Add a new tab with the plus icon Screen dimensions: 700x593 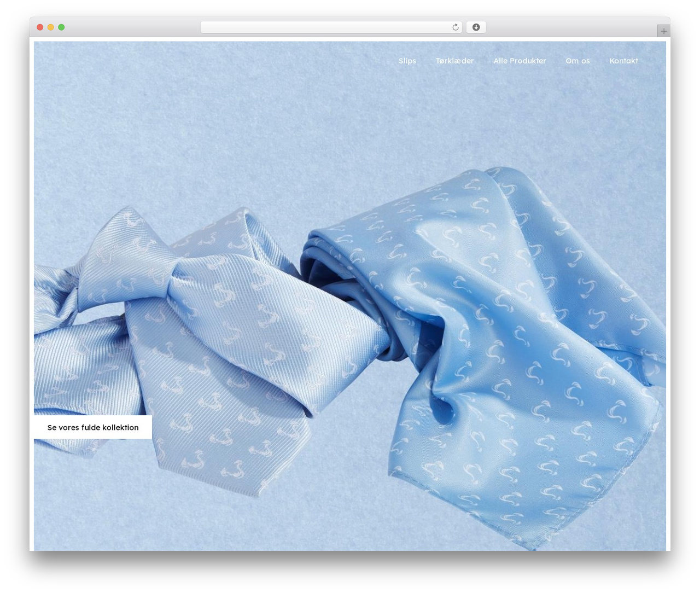(663, 31)
